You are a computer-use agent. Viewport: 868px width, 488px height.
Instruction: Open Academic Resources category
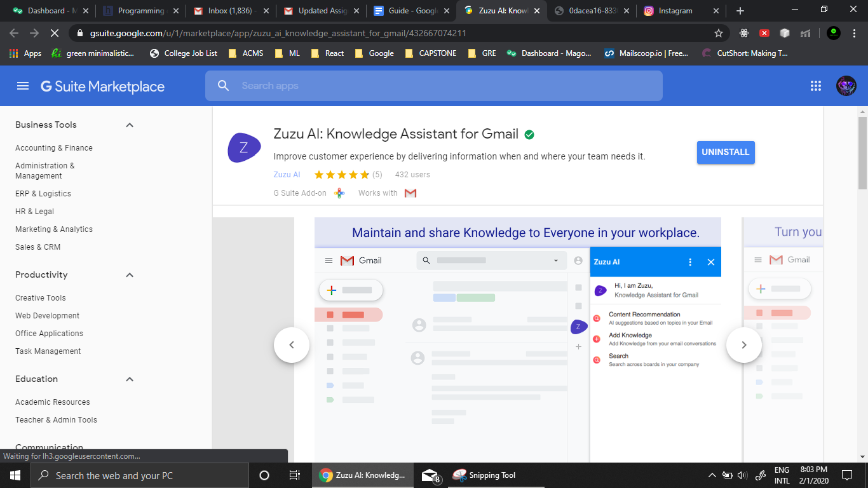coord(53,402)
